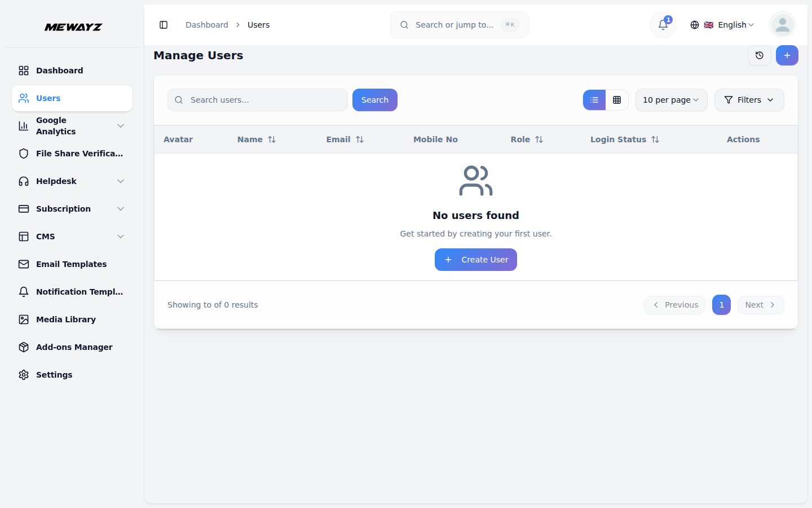Image resolution: width=812 pixels, height=508 pixels.
Task: Open the notifications bell icon
Action: (663, 25)
